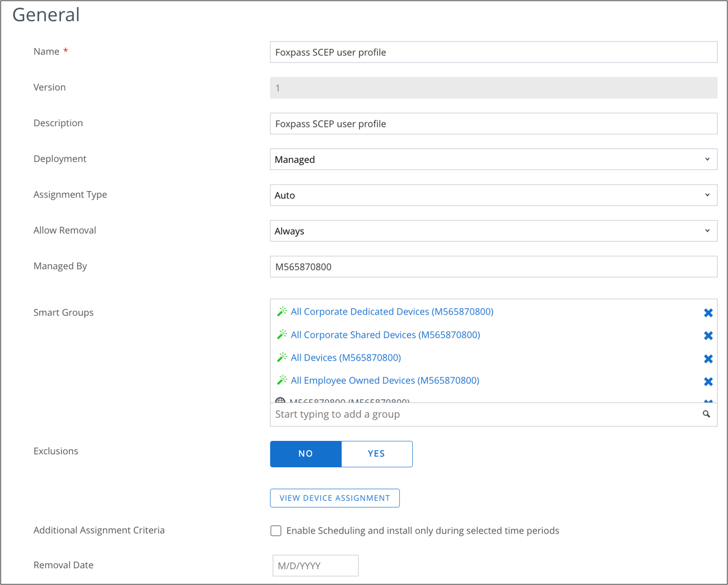
Task: Remove All Corporate Shared Devices smart group
Action: click(x=708, y=336)
